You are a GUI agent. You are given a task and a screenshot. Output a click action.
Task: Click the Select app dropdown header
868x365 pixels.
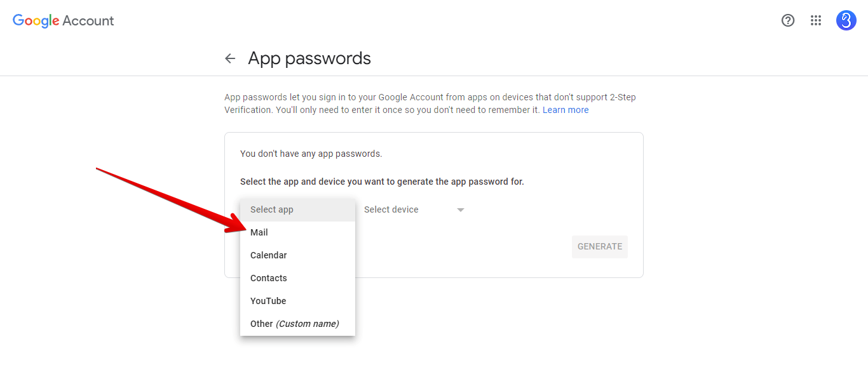[297, 209]
